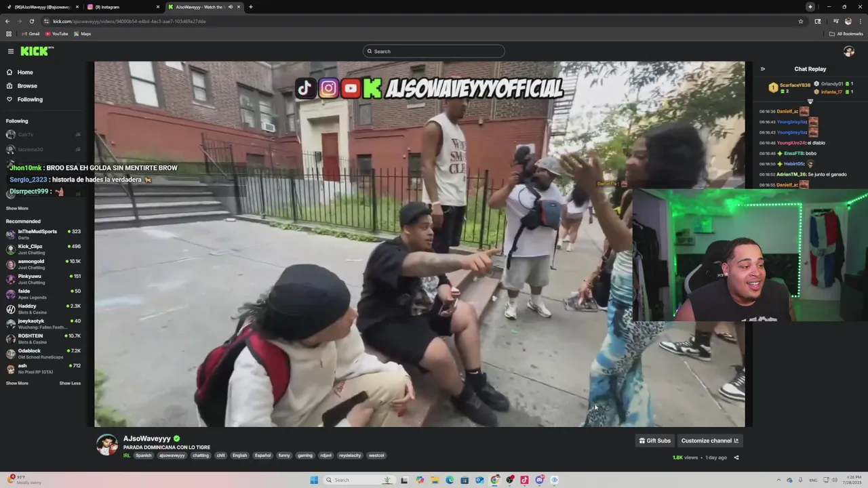Focus the Kick search field
868x488 pixels.
(x=434, y=52)
